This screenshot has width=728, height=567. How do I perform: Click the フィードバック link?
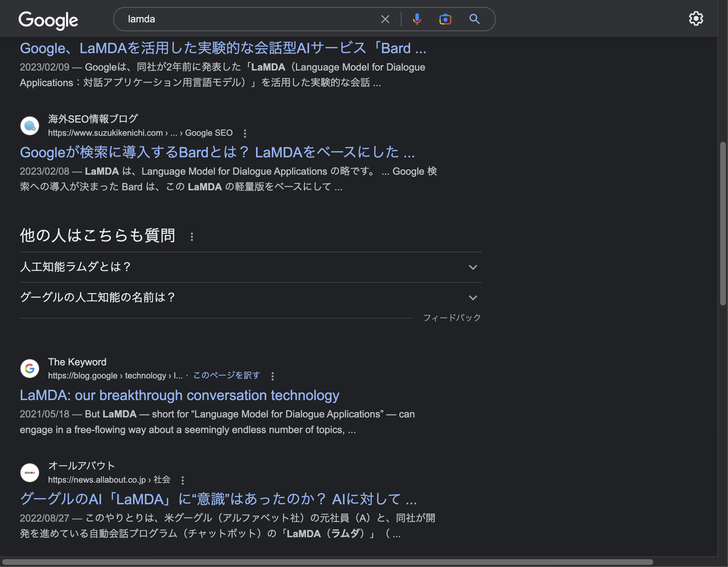(452, 318)
